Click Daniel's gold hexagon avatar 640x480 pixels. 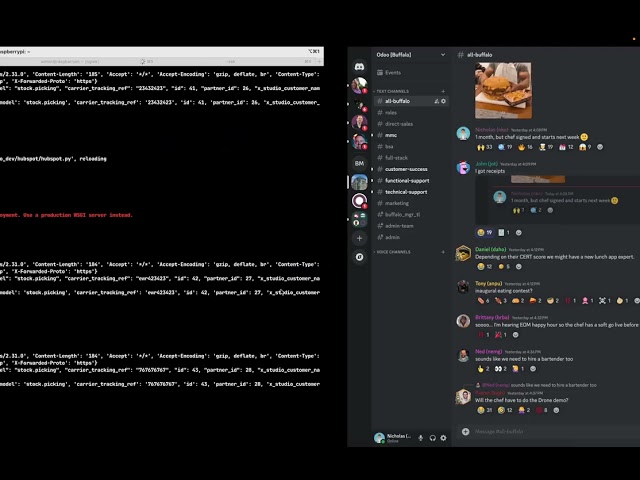click(x=463, y=253)
